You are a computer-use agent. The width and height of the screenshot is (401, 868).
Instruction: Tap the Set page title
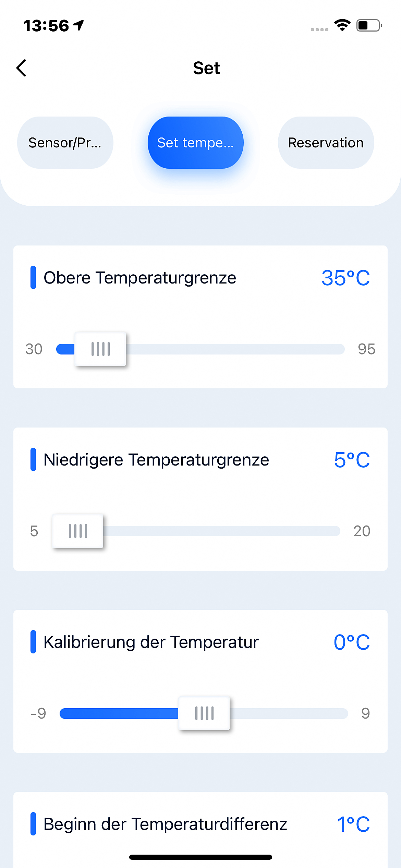[x=206, y=68]
